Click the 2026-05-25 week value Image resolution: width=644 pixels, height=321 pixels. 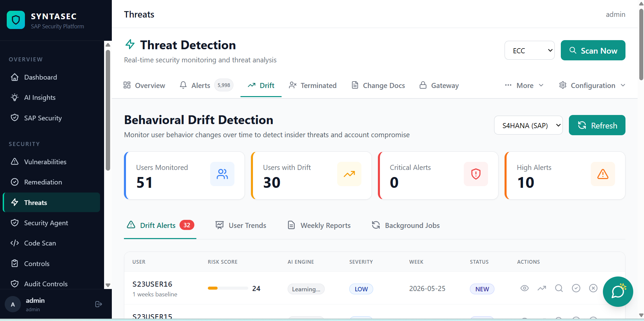coord(427,289)
